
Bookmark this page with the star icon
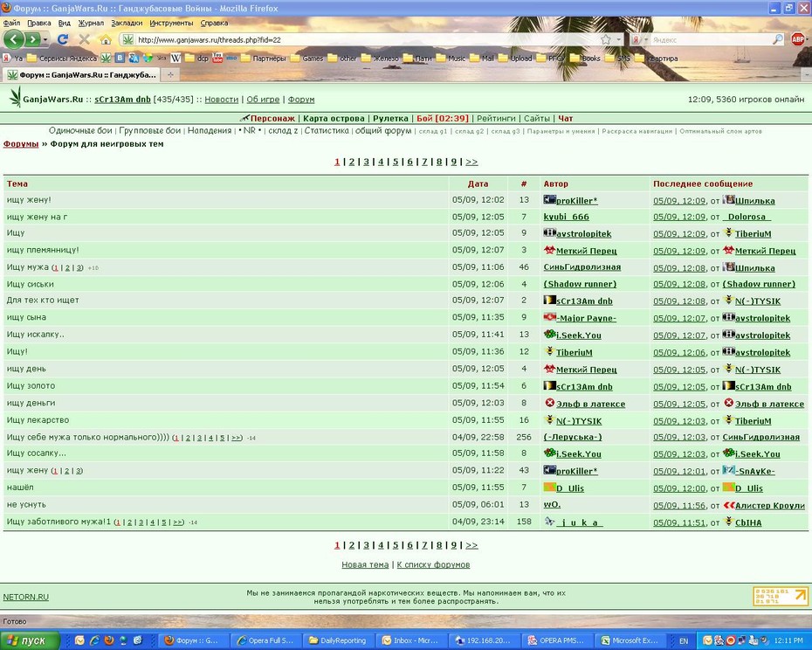(605, 39)
